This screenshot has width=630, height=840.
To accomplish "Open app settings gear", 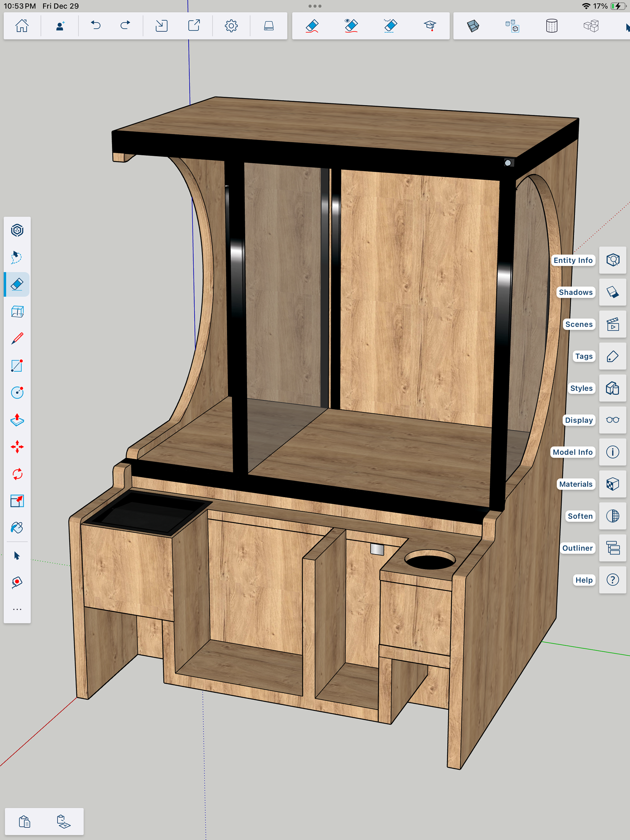I will point(231,26).
